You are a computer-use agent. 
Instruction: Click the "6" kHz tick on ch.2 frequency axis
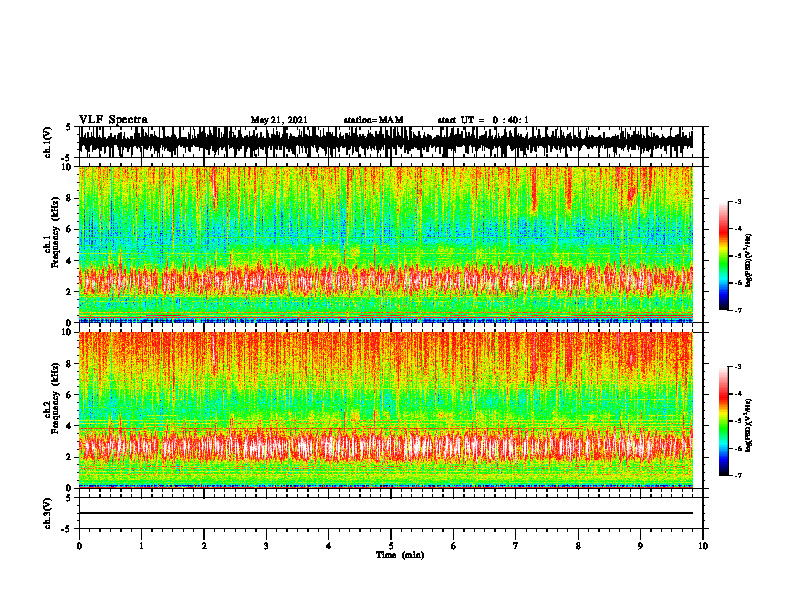coord(70,395)
